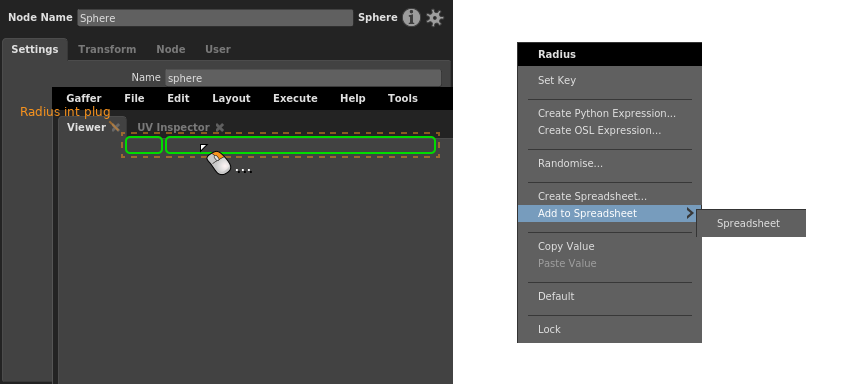Click the wide radius value field
Screen dimensions: 850x384
pos(300,145)
